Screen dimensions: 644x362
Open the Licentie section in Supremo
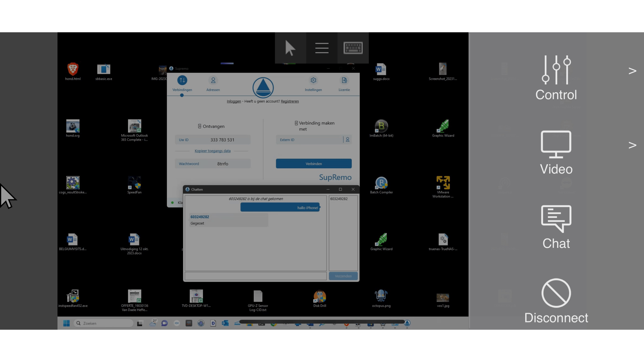(344, 84)
